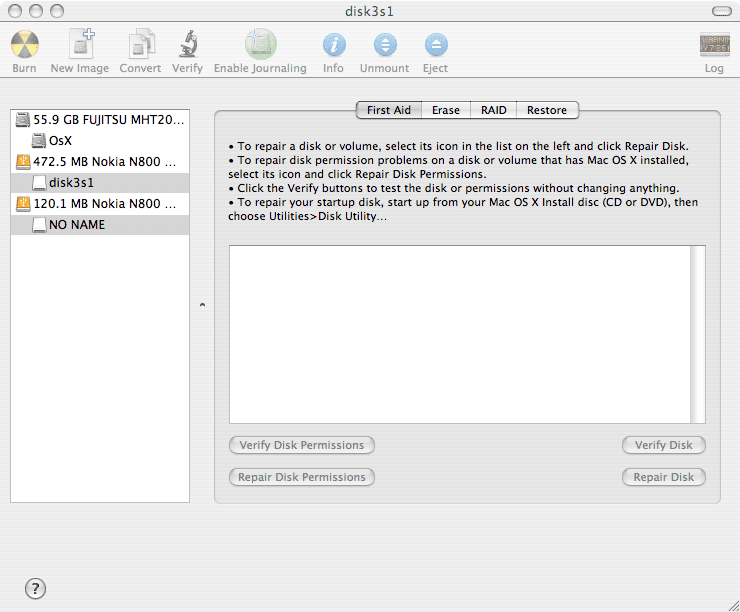Screen dimensions: 740x612
Task: Toggle toolbar with the pill button
Action: coord(722,11)
